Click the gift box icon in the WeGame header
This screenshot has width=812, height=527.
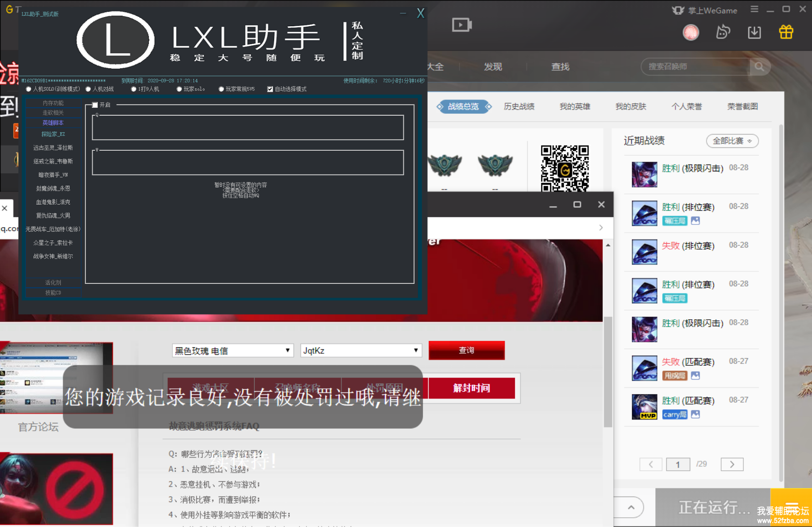pyautogui.click(x=786, y=32)
